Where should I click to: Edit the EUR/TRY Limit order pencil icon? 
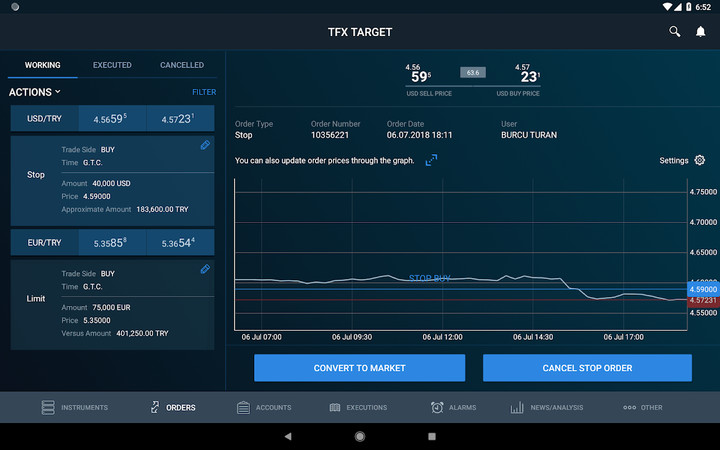[205, 269]
